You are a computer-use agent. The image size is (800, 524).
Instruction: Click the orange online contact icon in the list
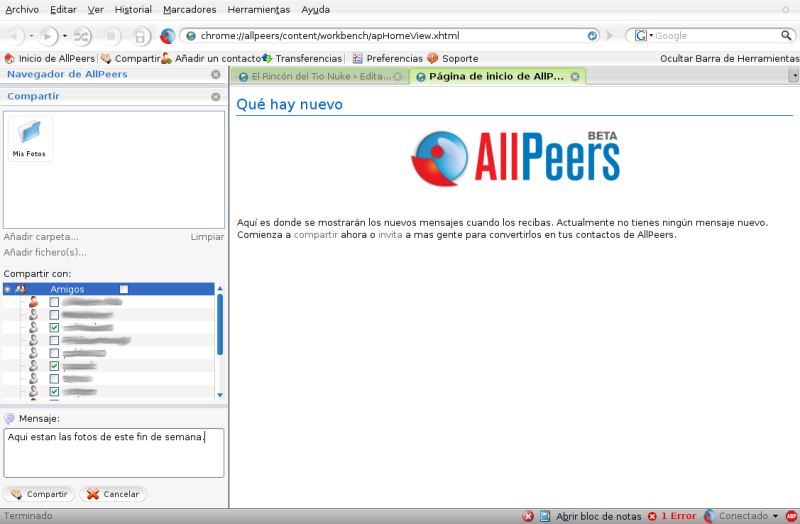pyautogui.click(x=33, y=302)
